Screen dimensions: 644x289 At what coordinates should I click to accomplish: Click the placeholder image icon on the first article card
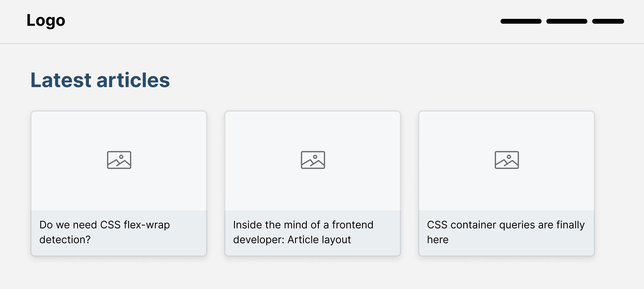pos(120,160)
